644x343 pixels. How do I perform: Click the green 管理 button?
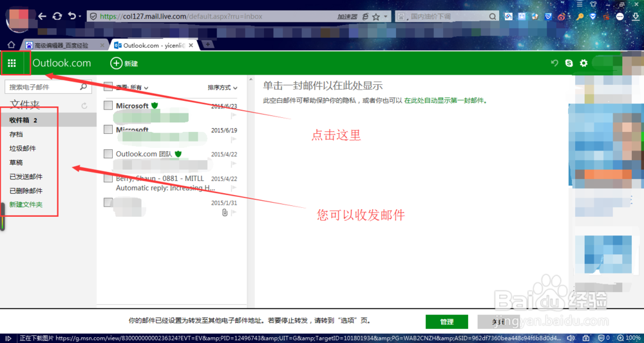click(x=447, y=322)
